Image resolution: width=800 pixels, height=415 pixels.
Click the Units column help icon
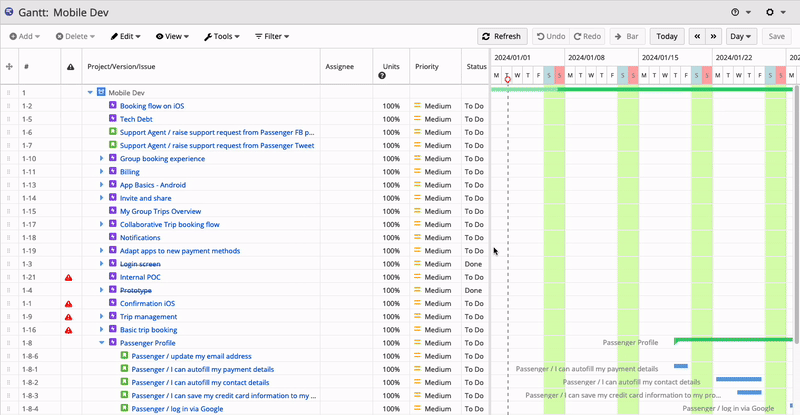tap(382, 76)
